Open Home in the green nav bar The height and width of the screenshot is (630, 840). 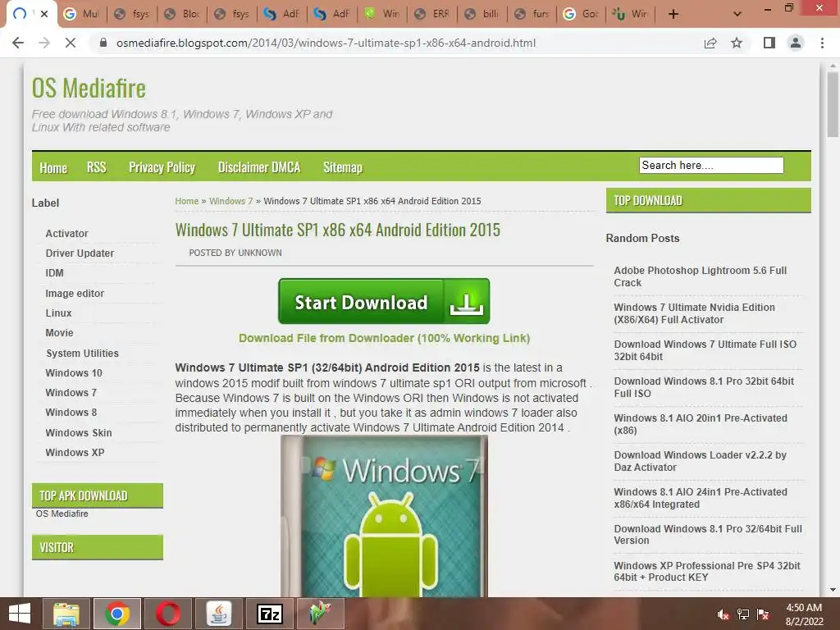[53, 167]
